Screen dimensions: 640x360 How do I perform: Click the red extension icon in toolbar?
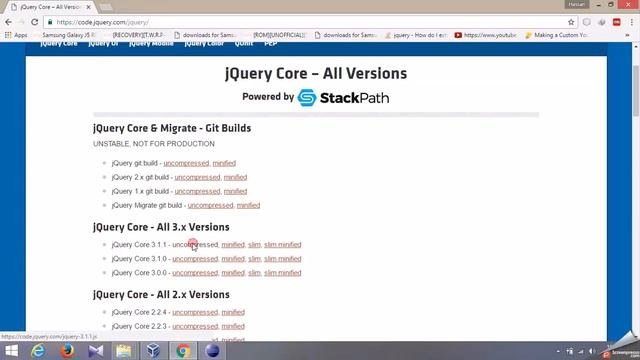tap(616, 22)
